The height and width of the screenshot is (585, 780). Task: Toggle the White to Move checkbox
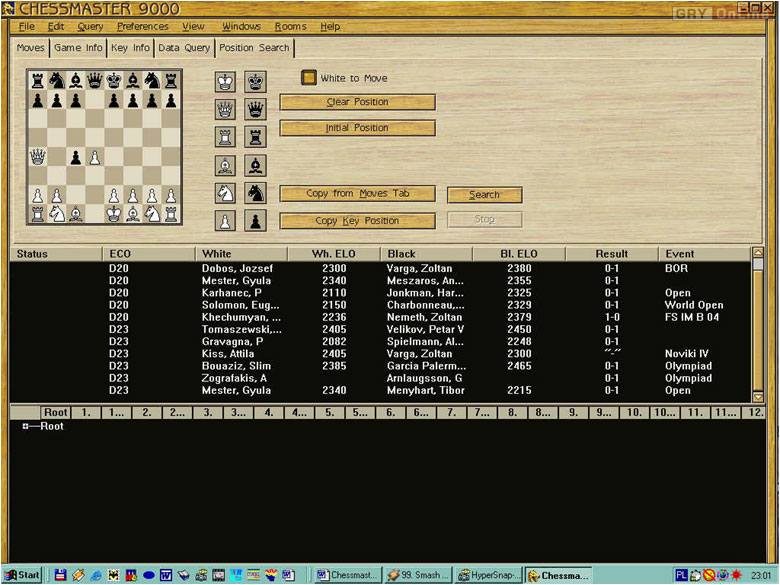[309, 78]
